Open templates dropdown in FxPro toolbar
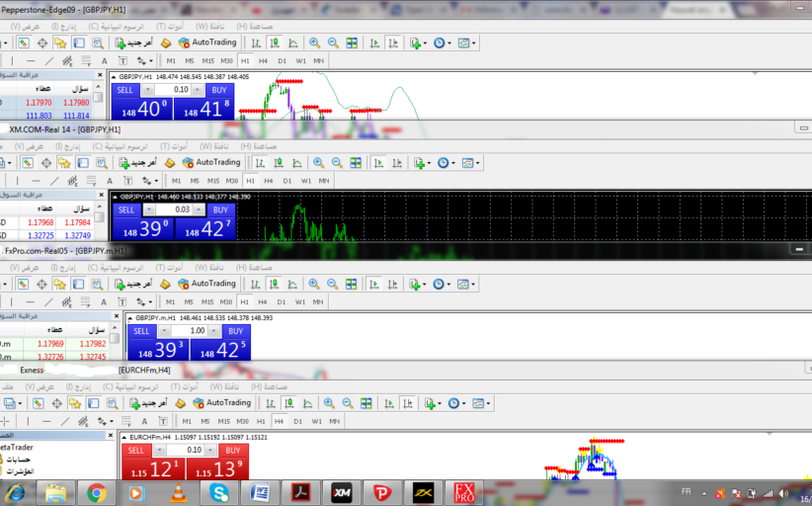Screen dimensions: 812x506 pos(465,284)
